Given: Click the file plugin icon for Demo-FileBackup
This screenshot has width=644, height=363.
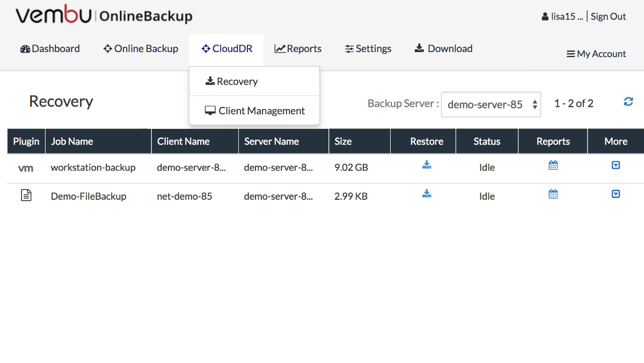Looking at the screenshot, I should coord(26,196).
